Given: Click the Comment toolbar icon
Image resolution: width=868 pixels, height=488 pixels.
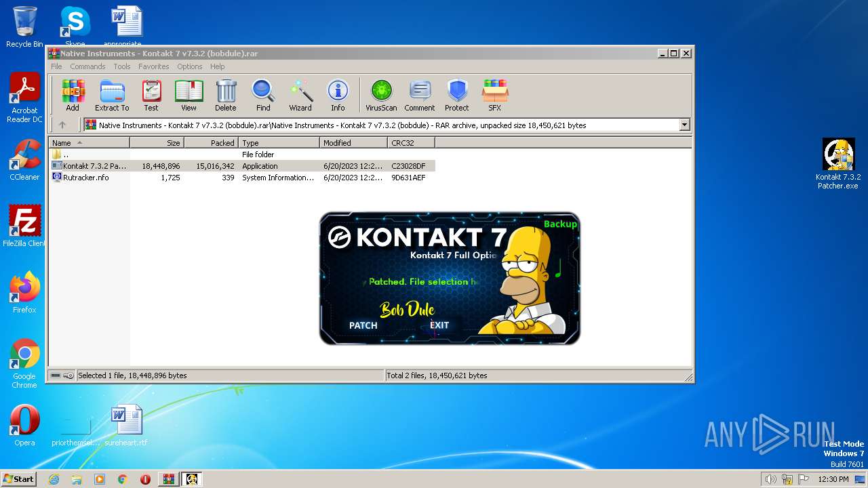Looking at the screenshot, I should (420, 95).
